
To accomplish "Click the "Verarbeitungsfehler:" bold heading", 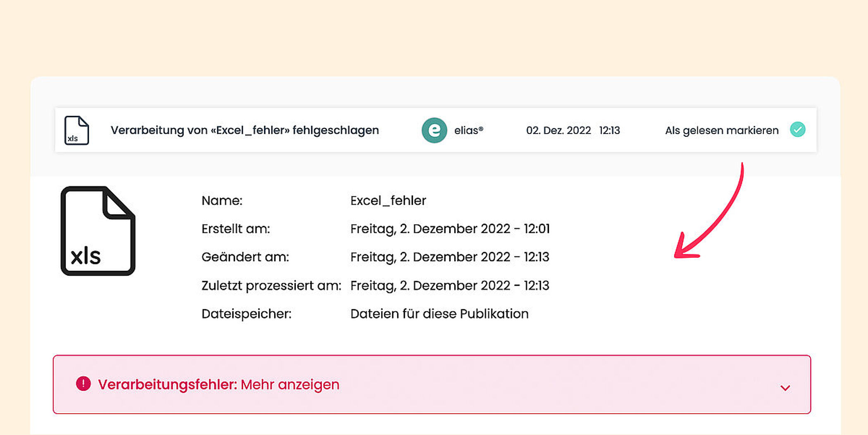I will (167, 385).
